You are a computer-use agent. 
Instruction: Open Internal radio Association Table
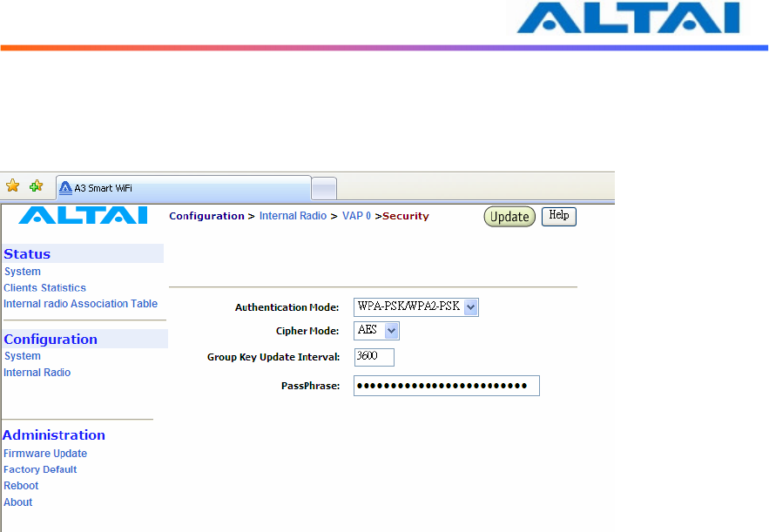point(80,304)
